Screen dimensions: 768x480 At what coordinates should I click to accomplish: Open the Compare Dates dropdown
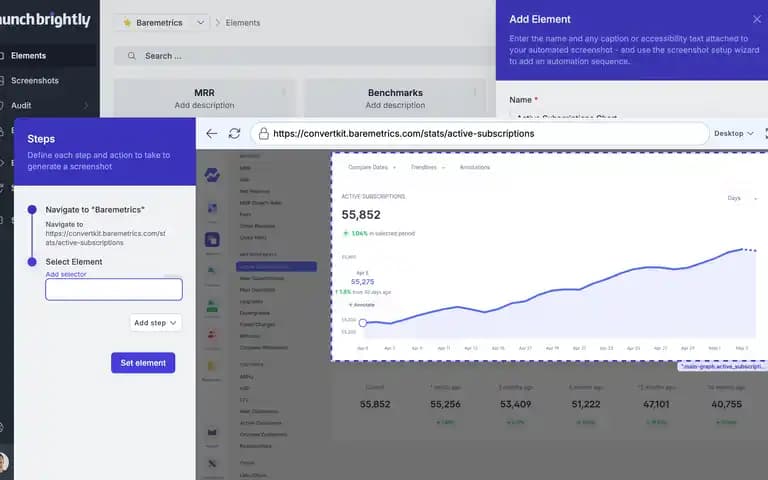pos(372,168)
